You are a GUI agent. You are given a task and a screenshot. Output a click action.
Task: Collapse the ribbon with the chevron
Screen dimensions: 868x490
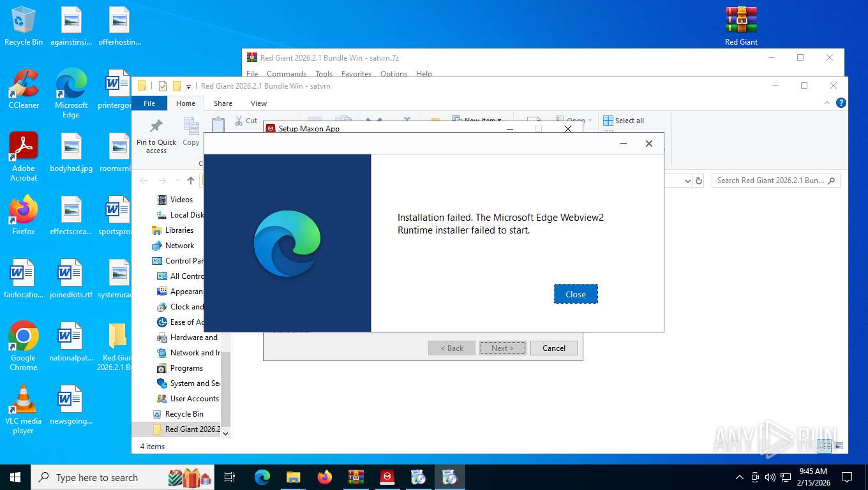(x=828, y=103)
